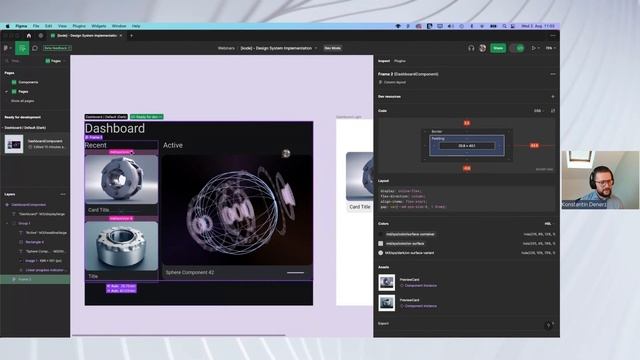Viewport: 640px width, 360px height.
Task: Open the View menu
Action: (x=62, y=26)
